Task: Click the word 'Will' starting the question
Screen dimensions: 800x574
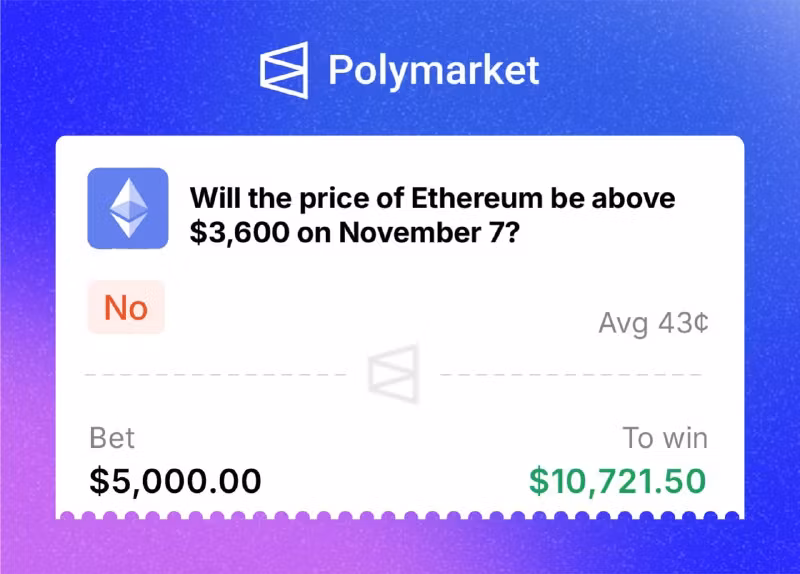Action: pos(216,197)
